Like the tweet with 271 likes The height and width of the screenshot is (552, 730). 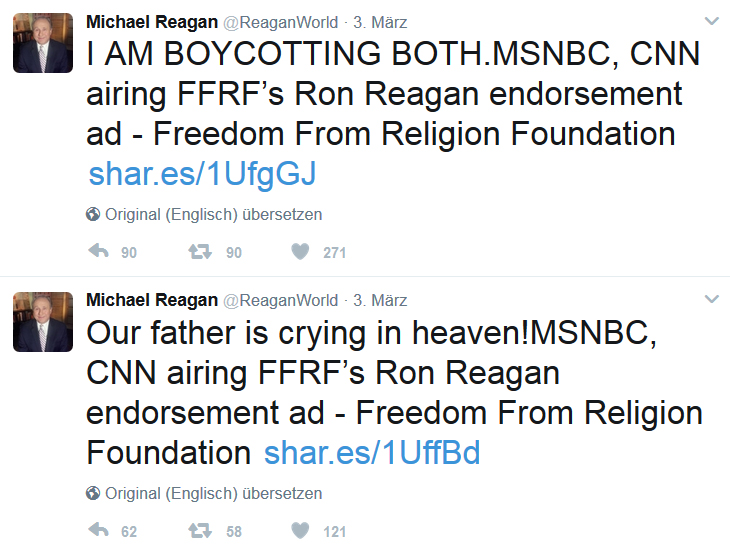click(300, 251)
